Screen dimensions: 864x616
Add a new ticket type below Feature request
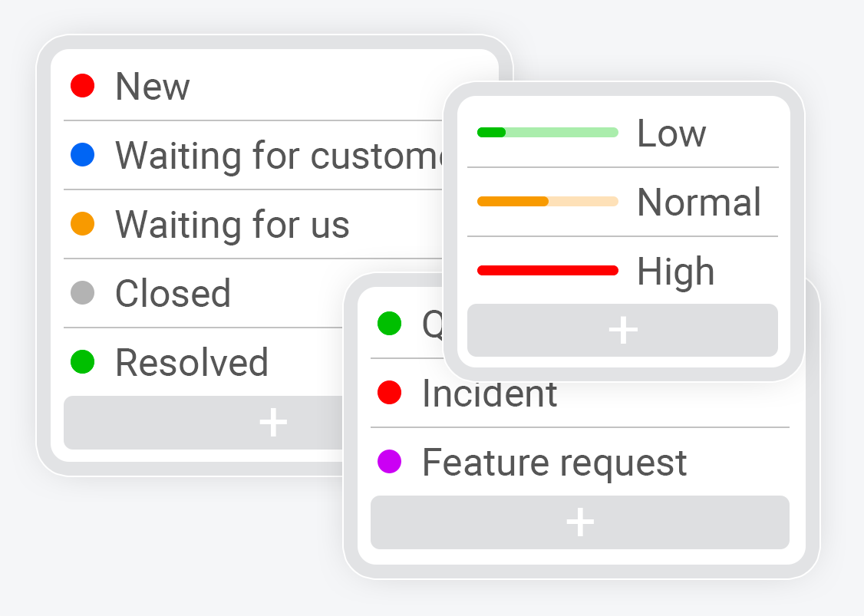coord(579,522)
